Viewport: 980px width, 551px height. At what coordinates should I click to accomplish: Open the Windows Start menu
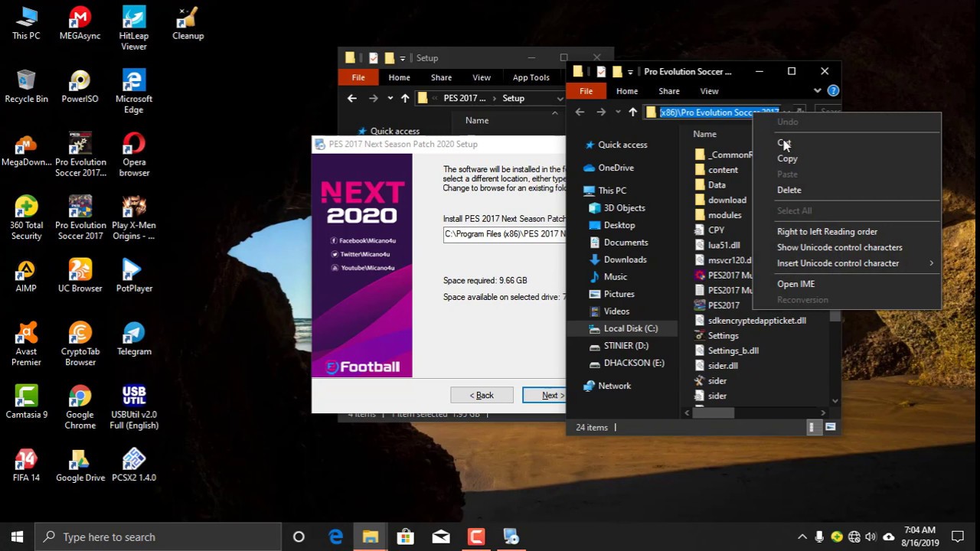click(x=18, y=537)
